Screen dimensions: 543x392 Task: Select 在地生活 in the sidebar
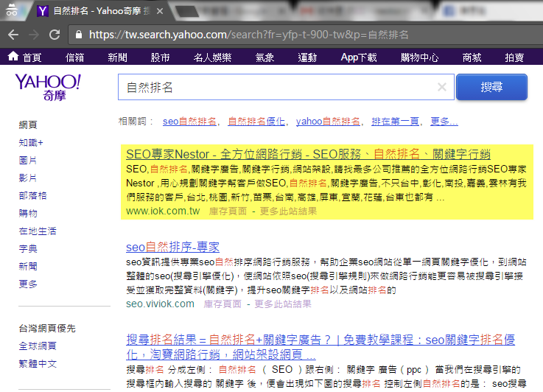[38, 231]
